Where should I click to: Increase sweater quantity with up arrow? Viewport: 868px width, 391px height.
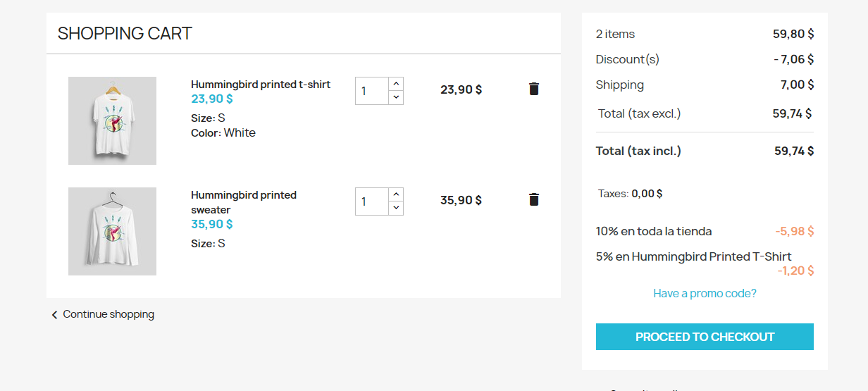pos(396,194)
